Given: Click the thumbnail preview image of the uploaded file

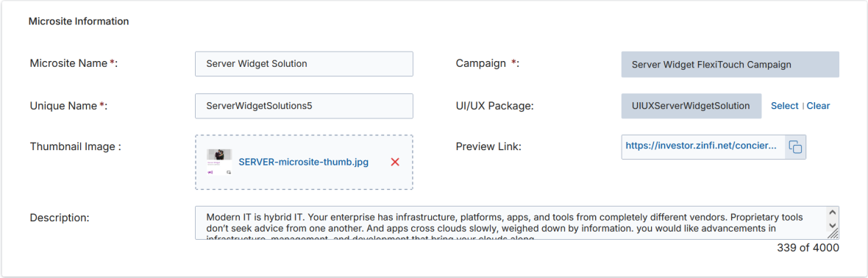Looking at the screenshot, I should click(x=218, y=162).
